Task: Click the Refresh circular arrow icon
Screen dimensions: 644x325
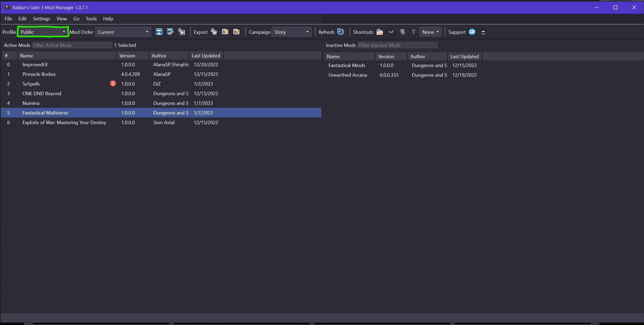Action: pyautogui.click(x=341, y=32)
